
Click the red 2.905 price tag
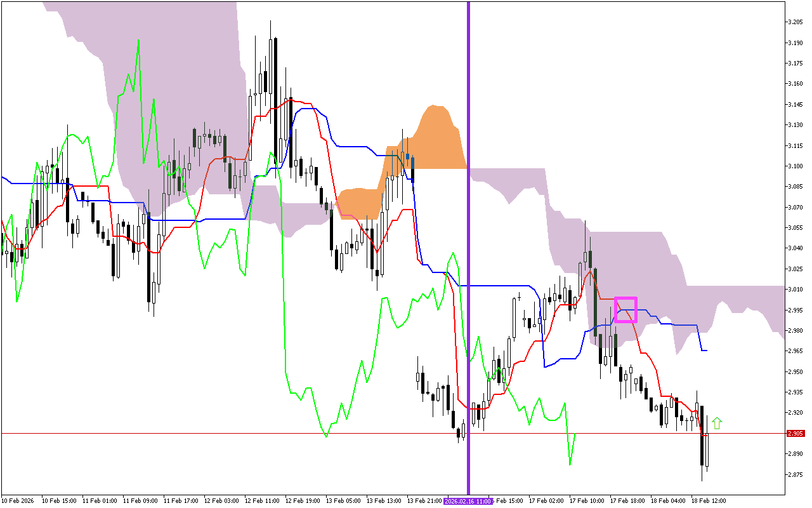click(795, 434)
